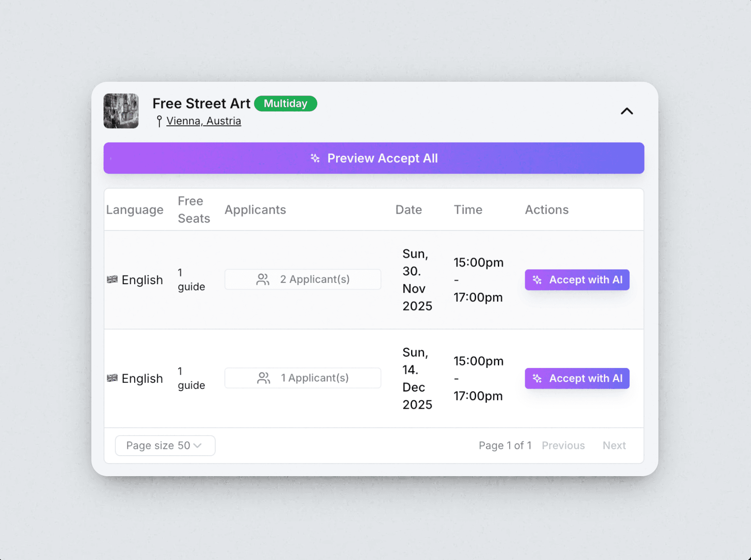Go to the Next page
The image size is (751, 560).
614,446
